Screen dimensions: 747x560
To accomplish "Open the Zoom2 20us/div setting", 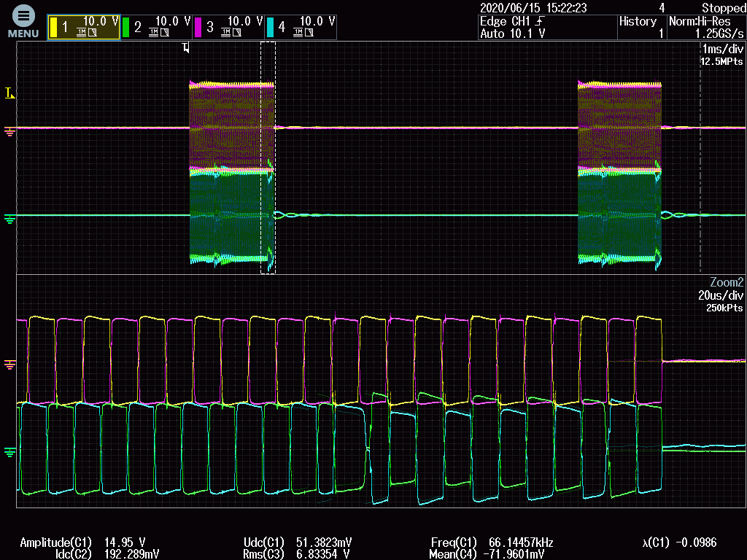I will (x=719, y=295).
